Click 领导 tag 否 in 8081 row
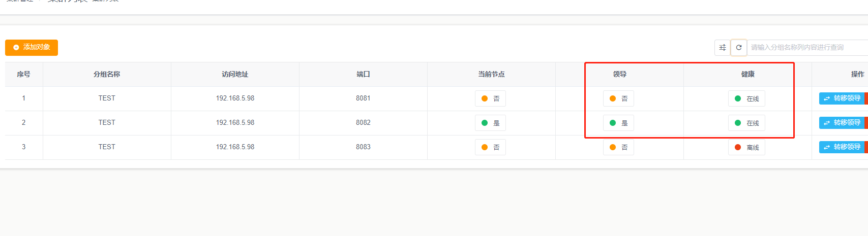868x236 pixels. tap(618, 98)
